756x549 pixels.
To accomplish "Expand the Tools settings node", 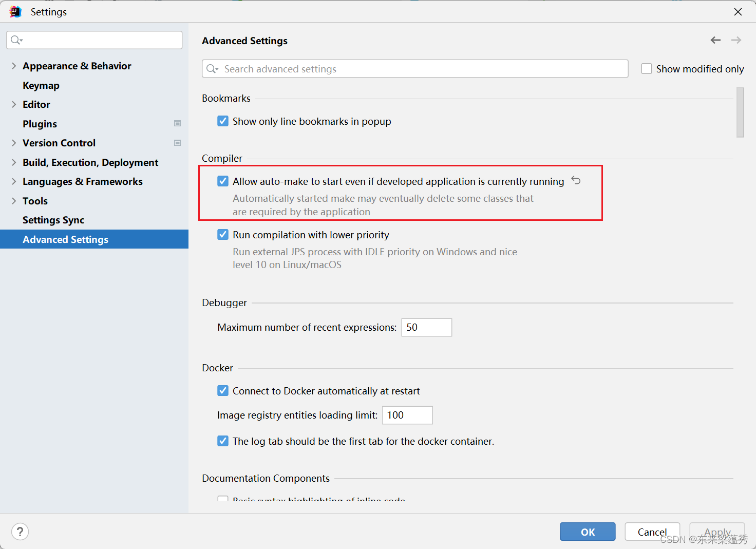I will [x=14, y=201].
